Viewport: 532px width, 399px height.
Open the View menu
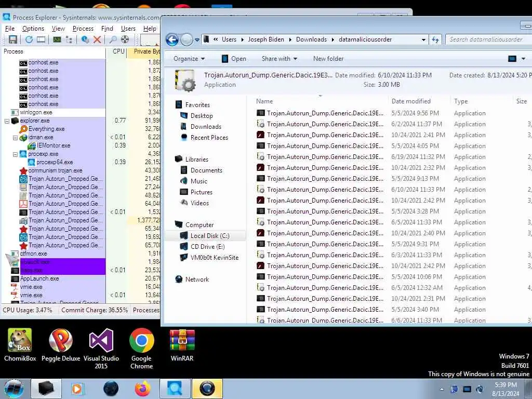pos(58,29)
